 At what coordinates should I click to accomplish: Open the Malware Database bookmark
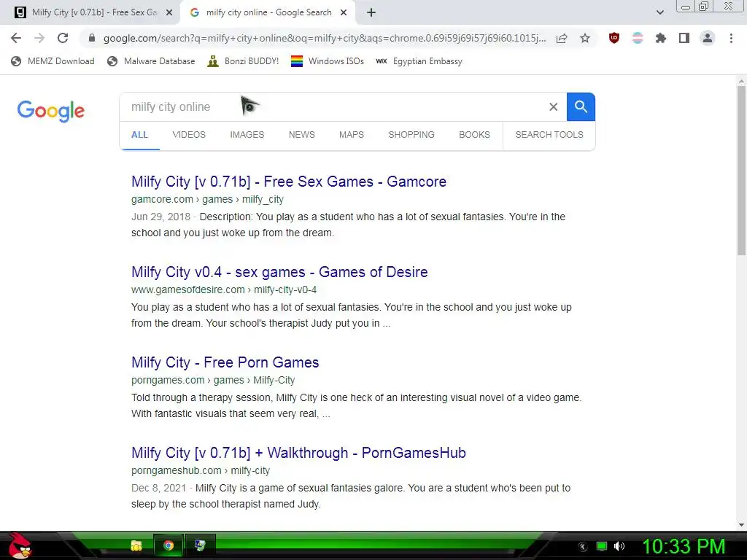point(151,61)
